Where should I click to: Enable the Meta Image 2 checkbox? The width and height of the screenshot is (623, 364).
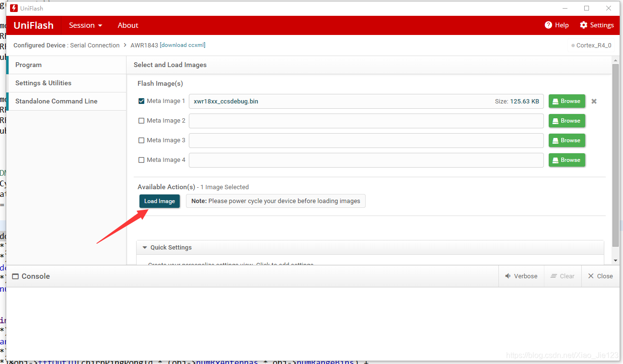pyautogui.click(x=141, y=121)
